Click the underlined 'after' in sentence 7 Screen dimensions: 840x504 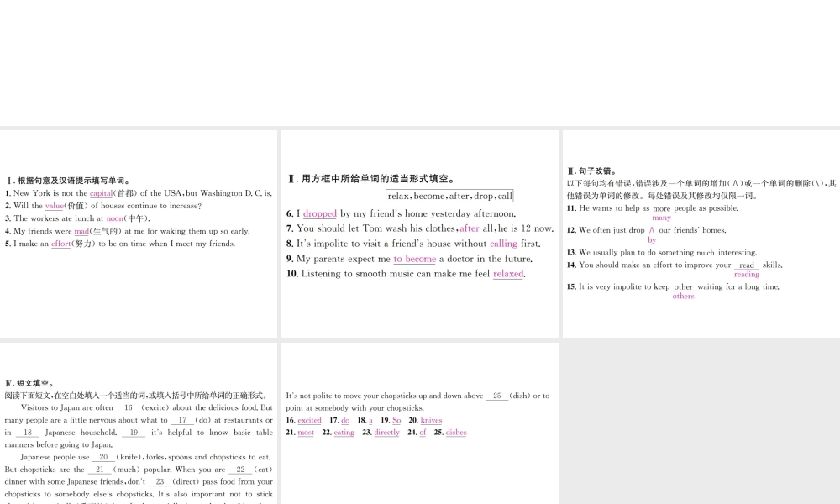click(x=470, y=228)
